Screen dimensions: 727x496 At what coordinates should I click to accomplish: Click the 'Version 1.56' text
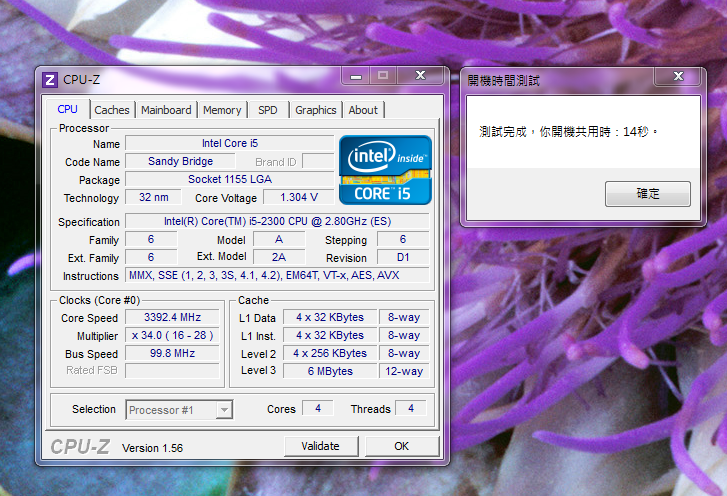(153, 448)
